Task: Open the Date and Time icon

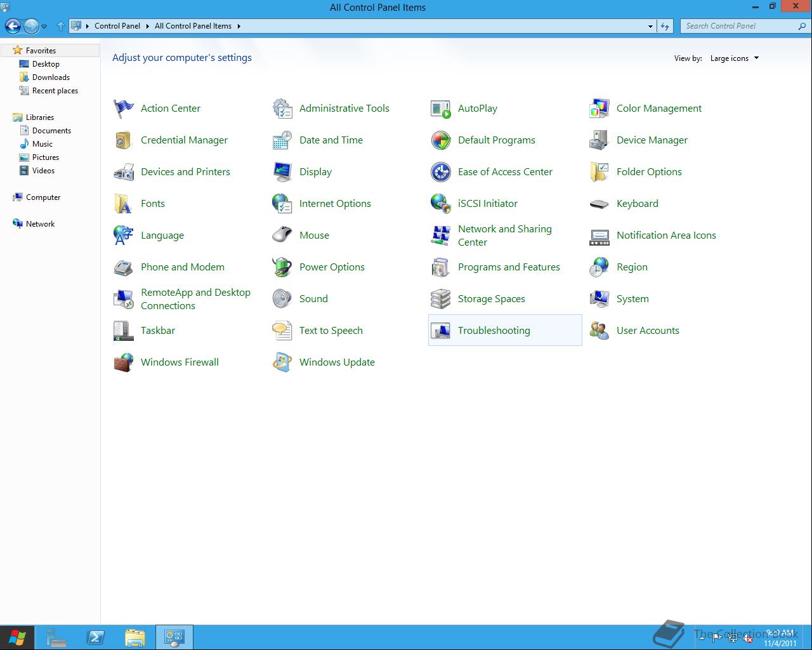Action: 282,140
